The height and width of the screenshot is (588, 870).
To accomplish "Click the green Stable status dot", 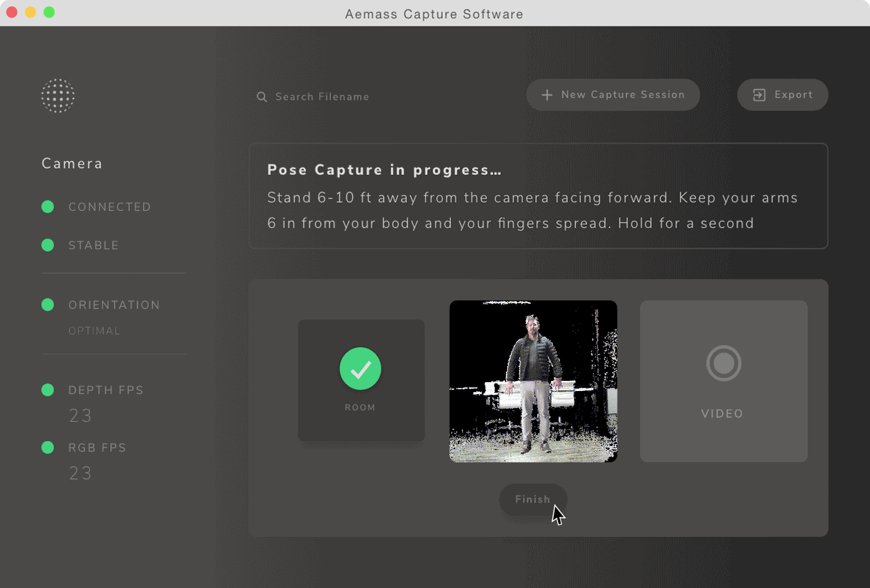I will (48, 246).
